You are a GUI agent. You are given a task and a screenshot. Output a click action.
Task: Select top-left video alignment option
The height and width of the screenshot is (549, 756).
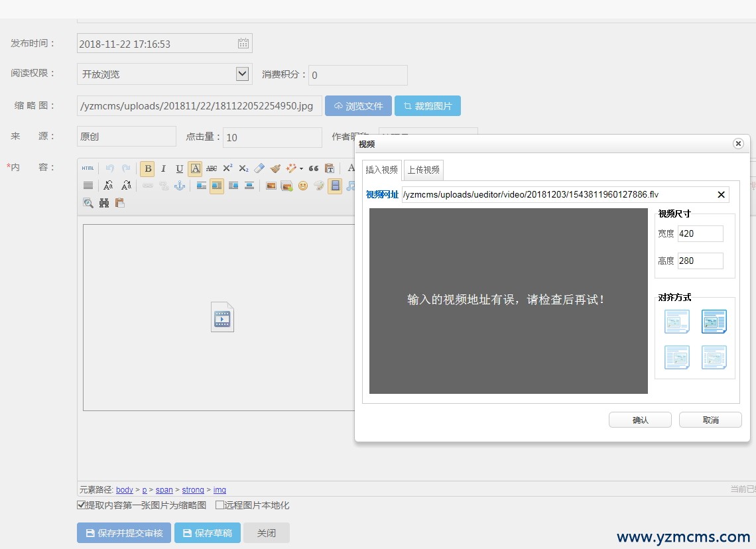(x=677, y=322)
